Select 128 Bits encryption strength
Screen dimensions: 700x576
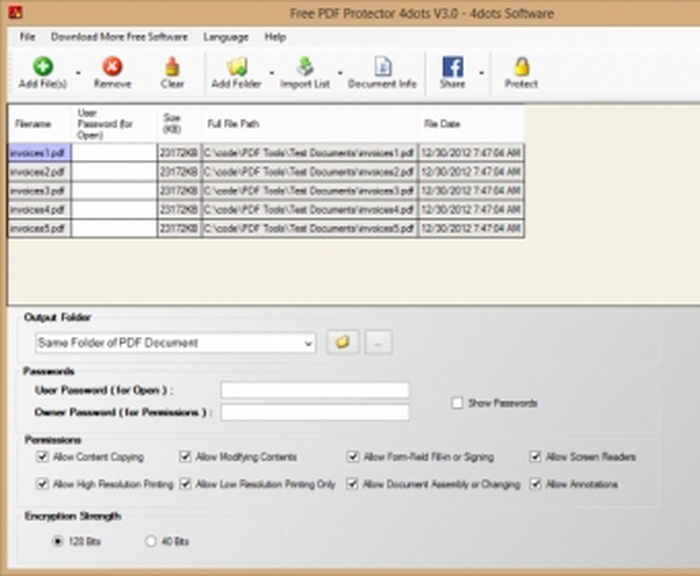[x=58, y=541]
